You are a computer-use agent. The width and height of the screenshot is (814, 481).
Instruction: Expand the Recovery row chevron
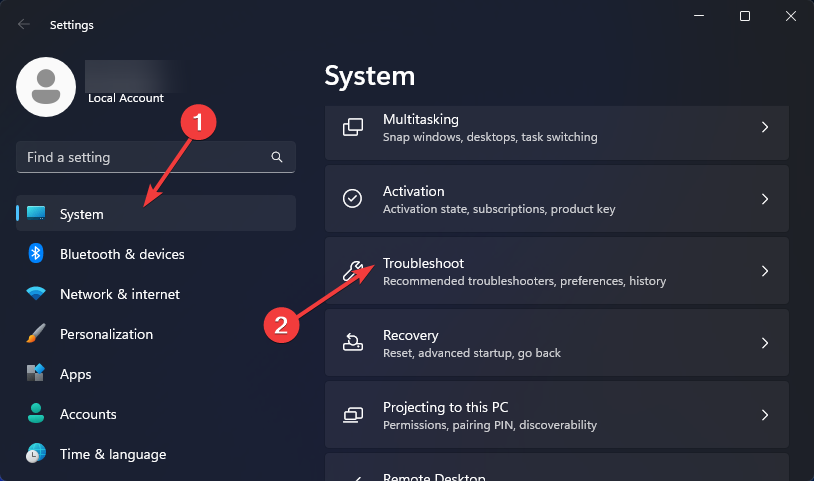click(765, 343)
